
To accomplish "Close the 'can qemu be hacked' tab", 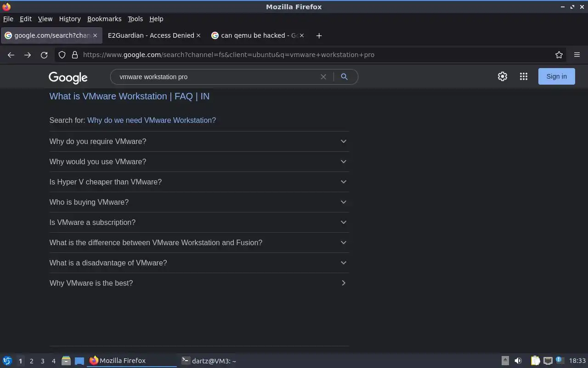I will (302, 35).
